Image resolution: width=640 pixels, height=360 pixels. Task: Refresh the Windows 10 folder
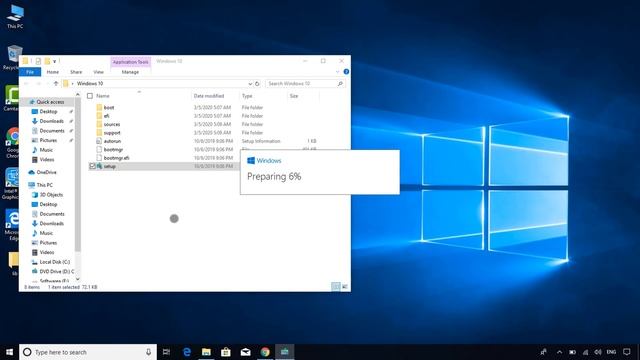point(257,83)
